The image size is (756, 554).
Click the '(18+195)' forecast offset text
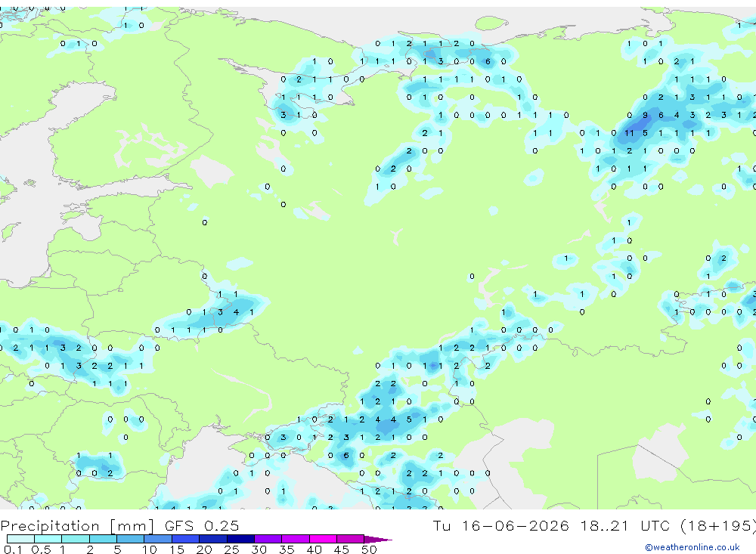click(x=717, y=525)
